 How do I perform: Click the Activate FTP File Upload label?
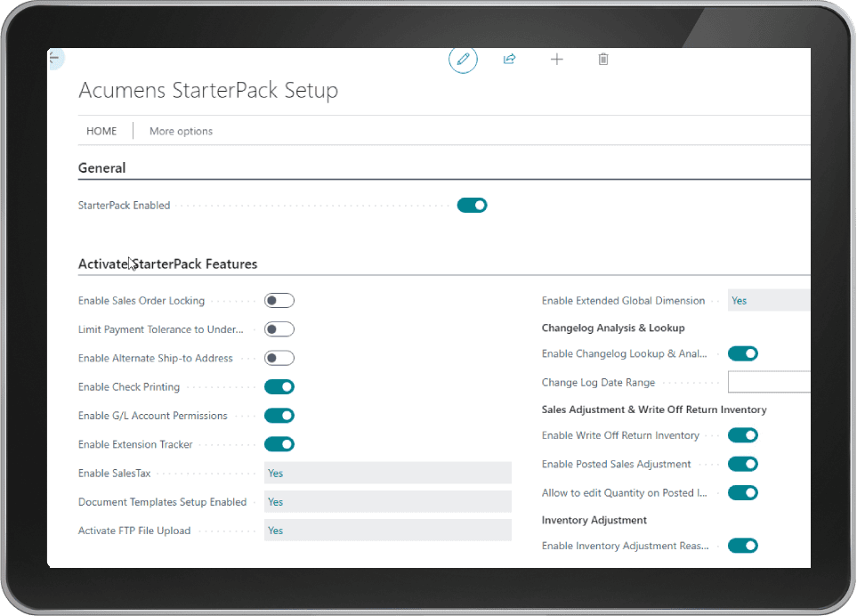[x=134, y=531]
